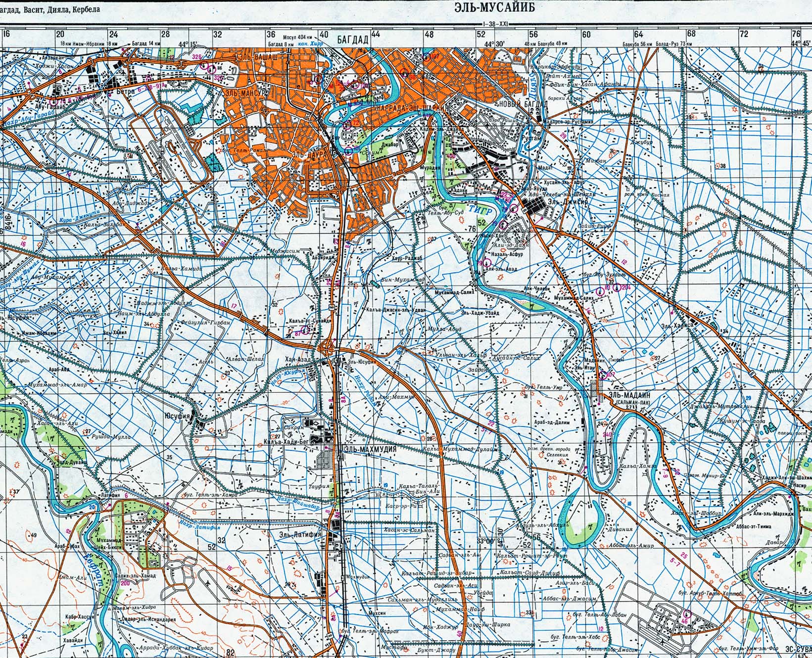
Task: Click the "Багдад 14 км" distance note
Action: pyautogui.click(x=146, y=44)
